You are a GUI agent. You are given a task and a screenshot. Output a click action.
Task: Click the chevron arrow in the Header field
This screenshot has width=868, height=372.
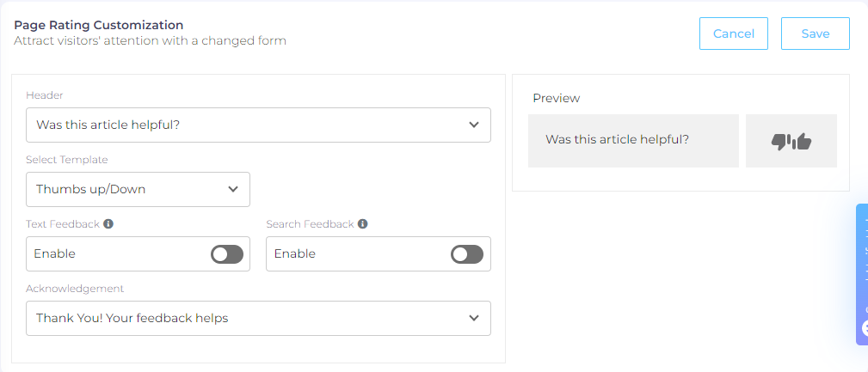pyautogui.click(x=474, y=125)
